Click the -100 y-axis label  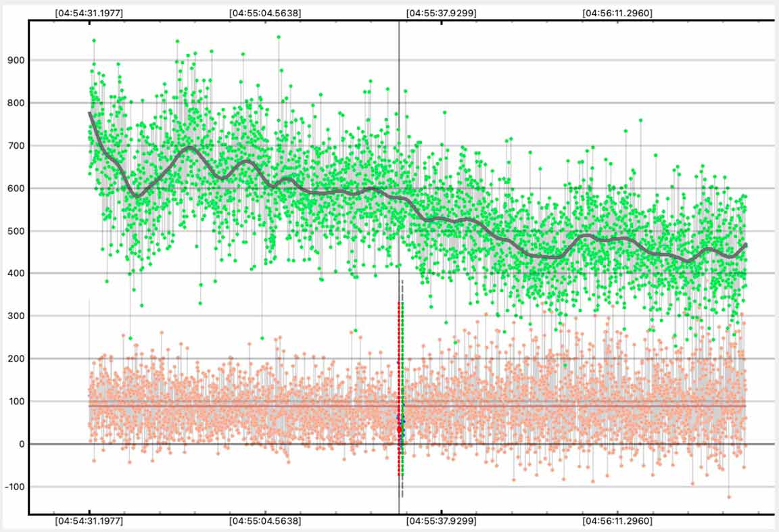click(15, 487)
